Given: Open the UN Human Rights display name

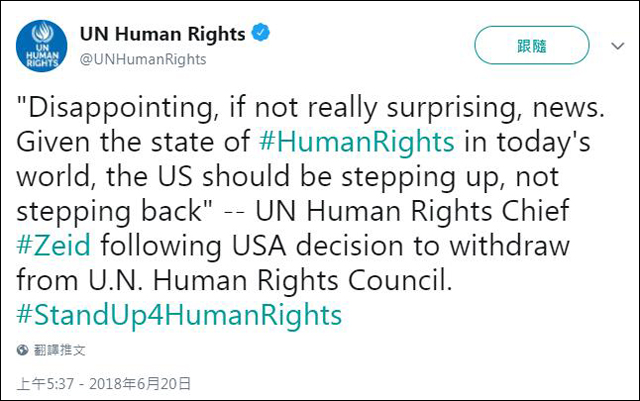Looking at the screenshot, I should 162,34.
